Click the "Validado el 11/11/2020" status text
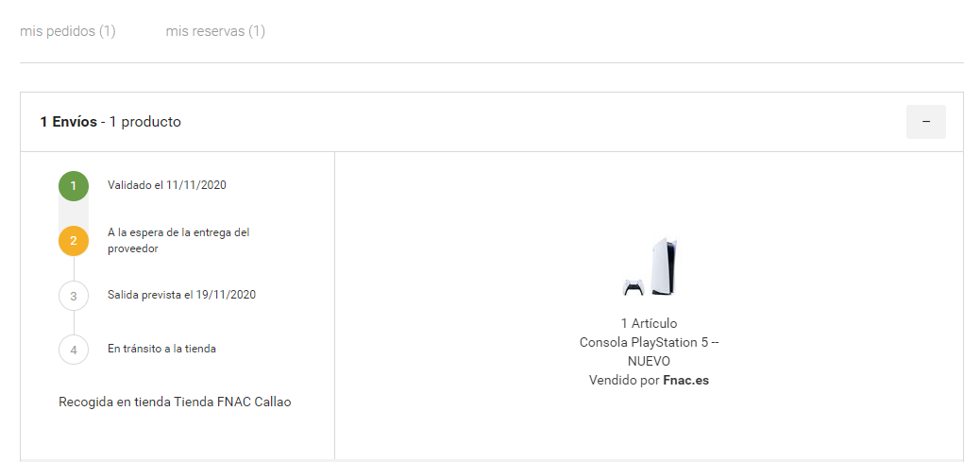Screen dimensions: 980x462 pos(167,185)
